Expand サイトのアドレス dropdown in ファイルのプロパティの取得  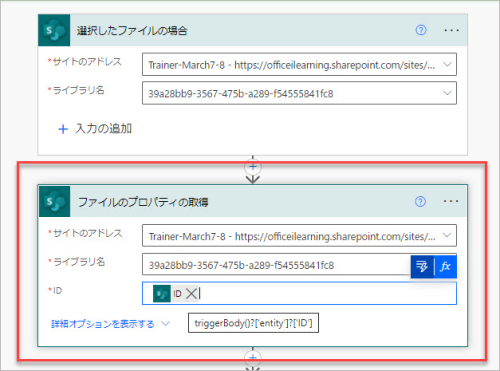click(447, 235)
